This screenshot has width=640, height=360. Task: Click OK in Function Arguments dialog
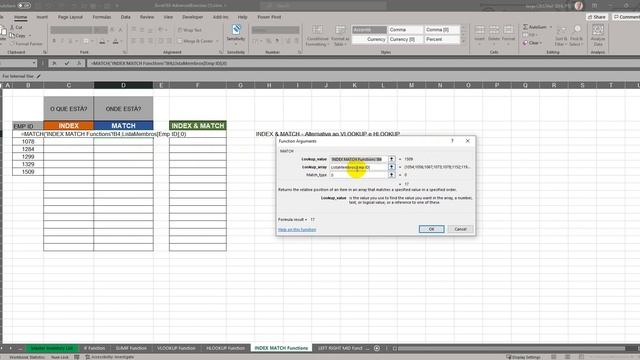coord(431,229)
